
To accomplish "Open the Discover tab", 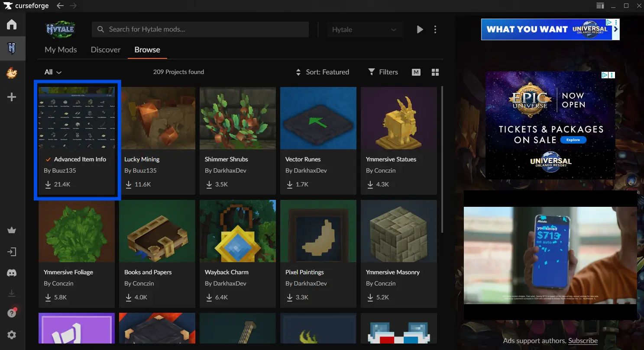I will [x=106, y=50].
